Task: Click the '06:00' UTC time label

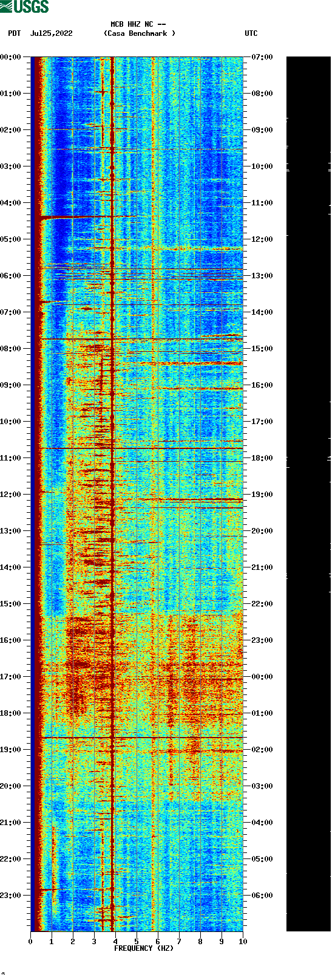Action: 262,896
